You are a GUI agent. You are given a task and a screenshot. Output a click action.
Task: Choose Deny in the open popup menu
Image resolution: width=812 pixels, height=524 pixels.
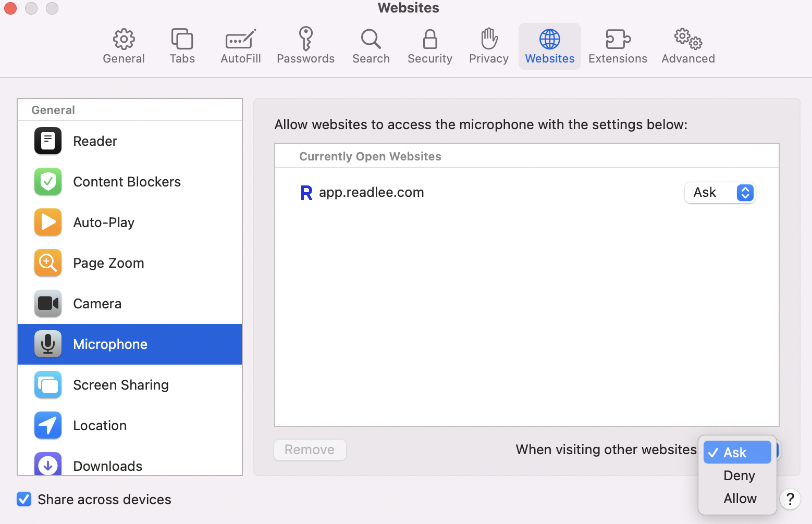(737, 476)
